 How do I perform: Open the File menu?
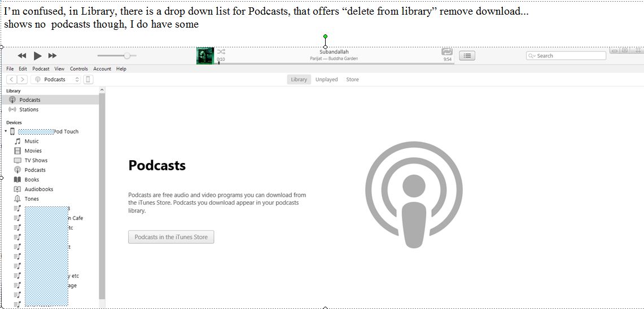(x=10, y=69)
